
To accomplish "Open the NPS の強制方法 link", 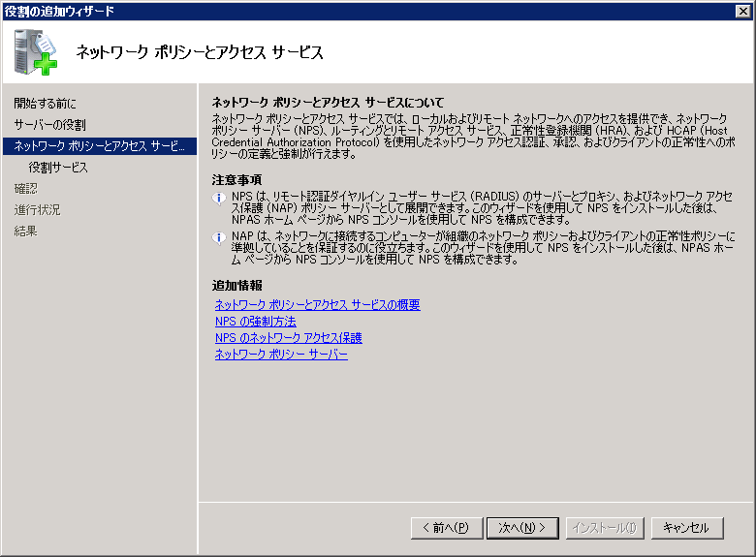I will (x=255, y=322).
